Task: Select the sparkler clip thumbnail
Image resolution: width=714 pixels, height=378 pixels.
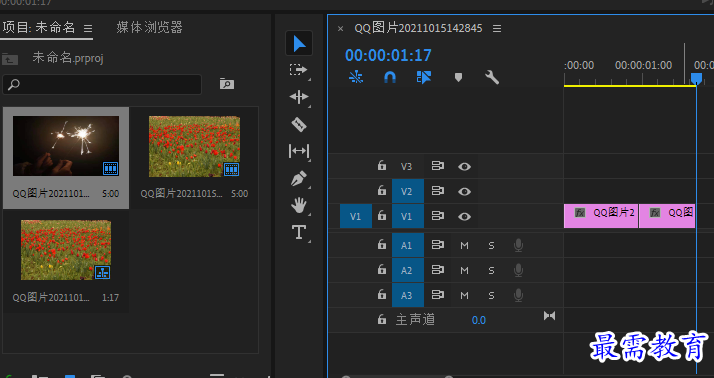Action: pos(66,146)
